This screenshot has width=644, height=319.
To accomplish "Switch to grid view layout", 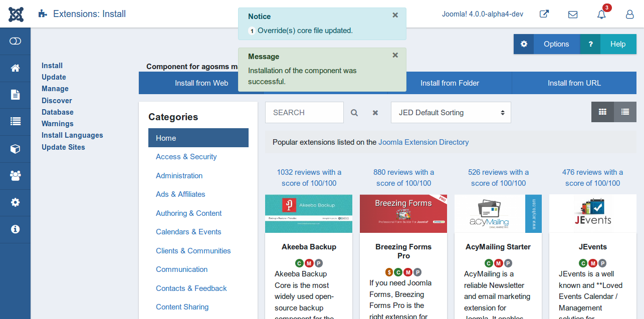I will coord(603,112).
